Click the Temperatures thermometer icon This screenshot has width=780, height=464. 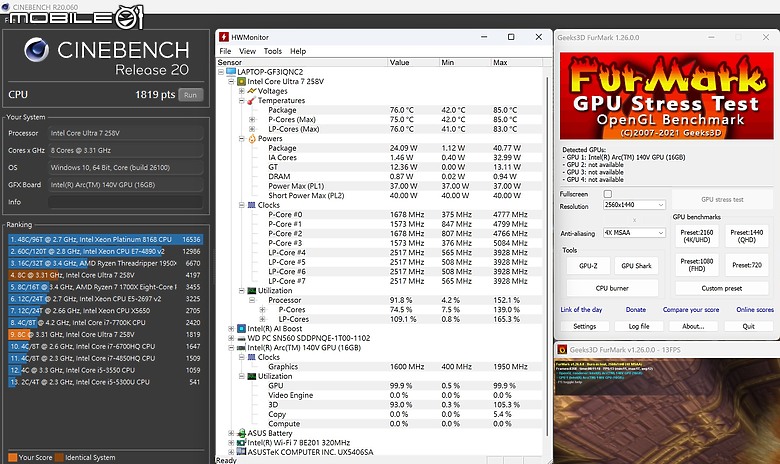(251, 100)
